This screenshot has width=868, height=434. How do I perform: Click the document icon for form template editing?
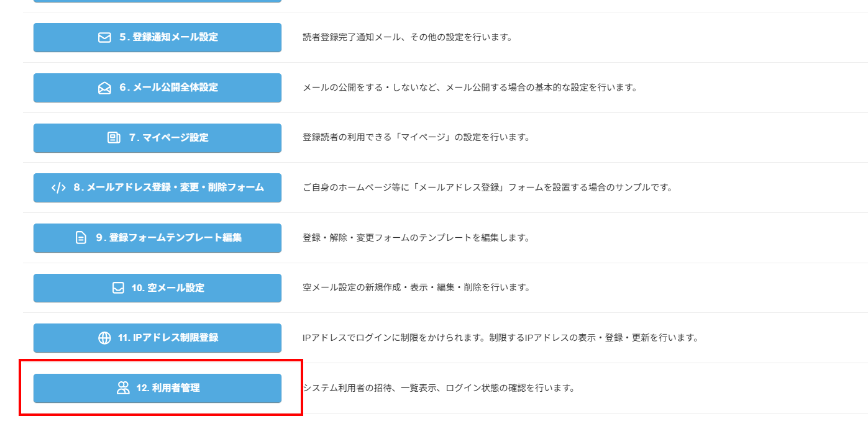point(81,238)
